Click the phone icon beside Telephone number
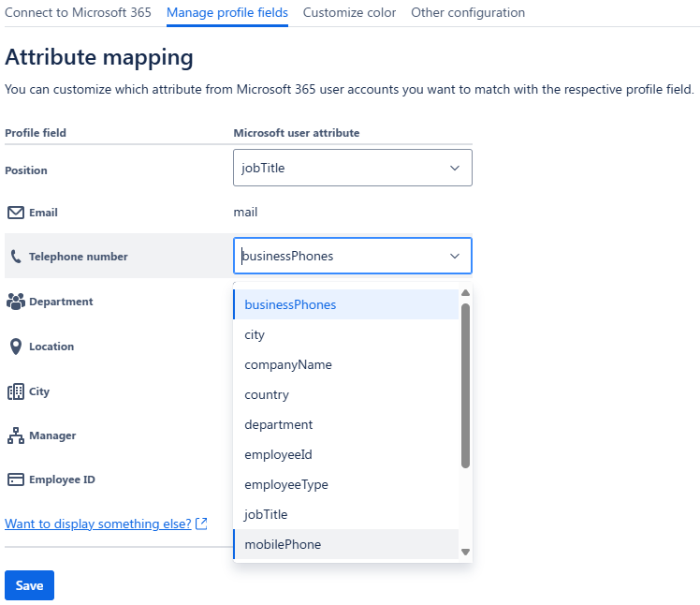The image size is (700, 605). (15, 257)
